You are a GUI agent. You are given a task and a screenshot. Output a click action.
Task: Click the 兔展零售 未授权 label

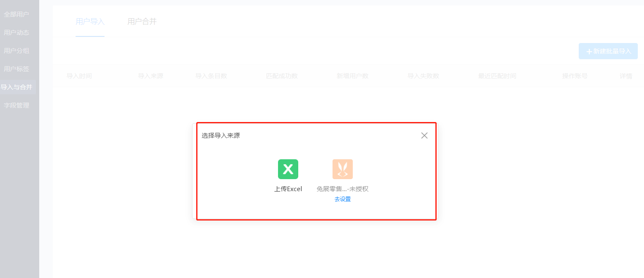342,189
